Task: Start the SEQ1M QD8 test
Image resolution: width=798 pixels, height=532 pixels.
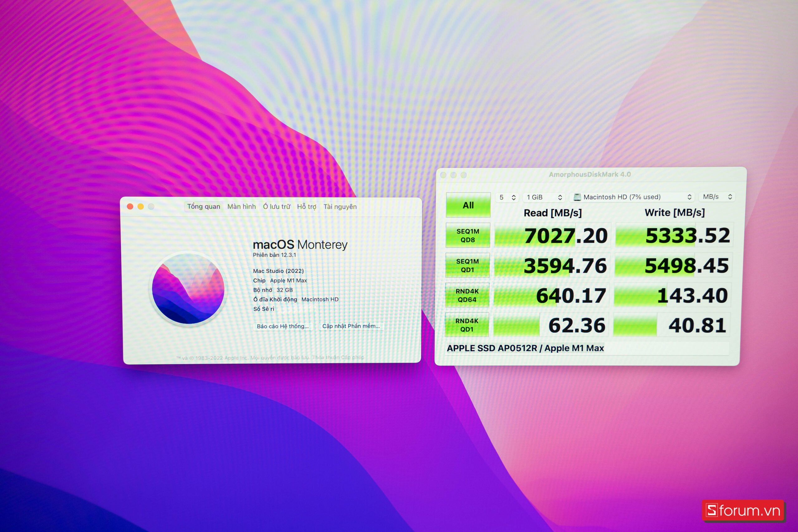Action: pos(468,235)
